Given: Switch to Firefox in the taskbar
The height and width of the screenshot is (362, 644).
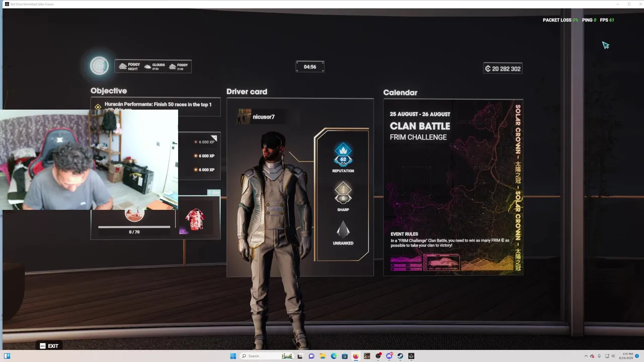Looking at the screenshot, I should coord(356,356).
